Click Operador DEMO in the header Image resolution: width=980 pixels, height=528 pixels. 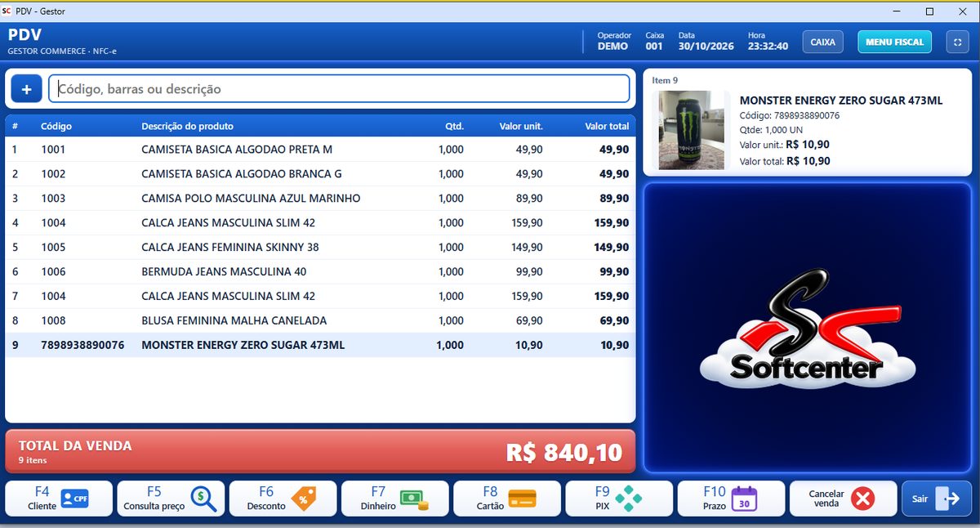(614, 41)
